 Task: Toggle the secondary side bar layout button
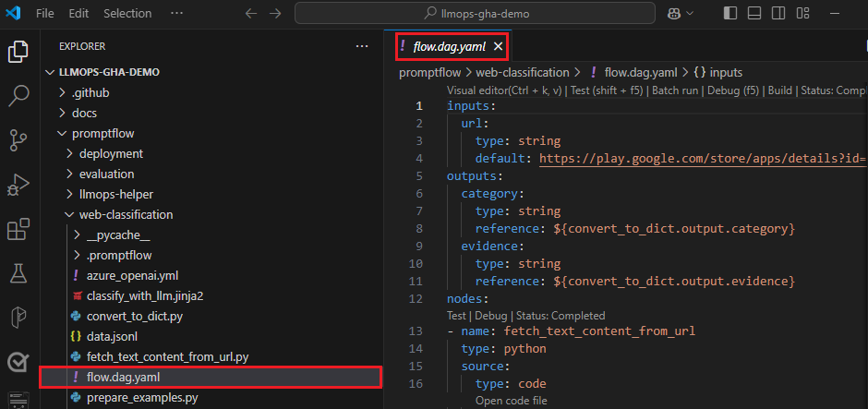778,14
